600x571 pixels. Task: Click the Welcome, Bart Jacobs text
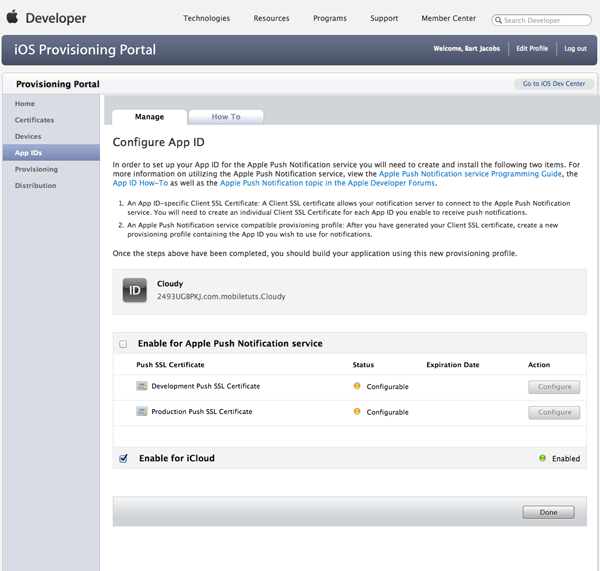click(x=466, y=49)
